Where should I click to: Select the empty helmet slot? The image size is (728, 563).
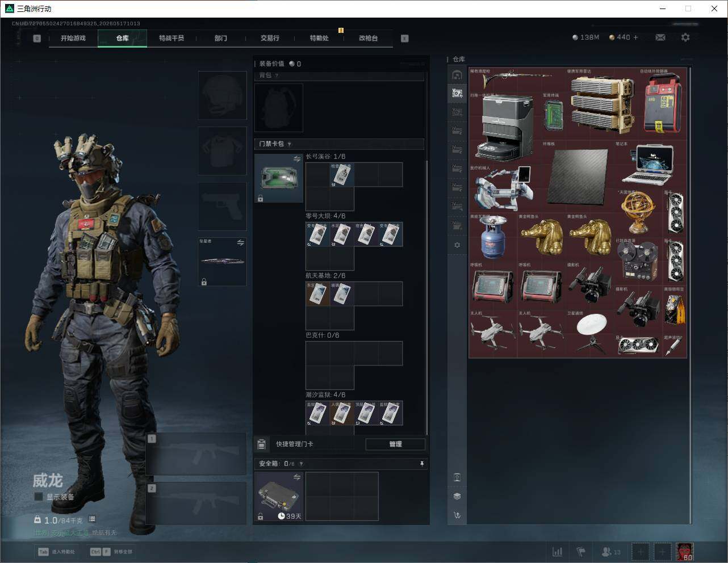[223, 95]
